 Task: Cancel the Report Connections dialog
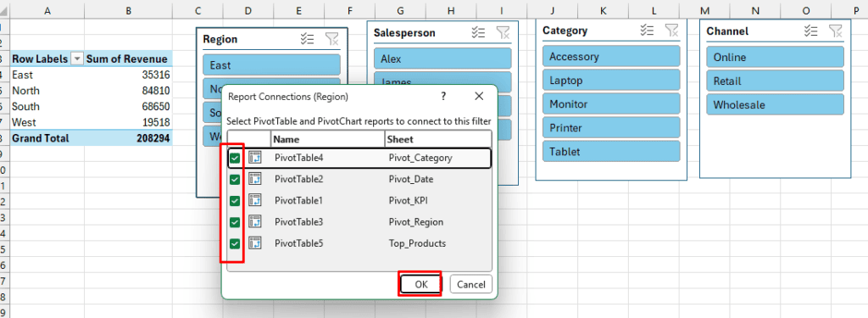471,284
